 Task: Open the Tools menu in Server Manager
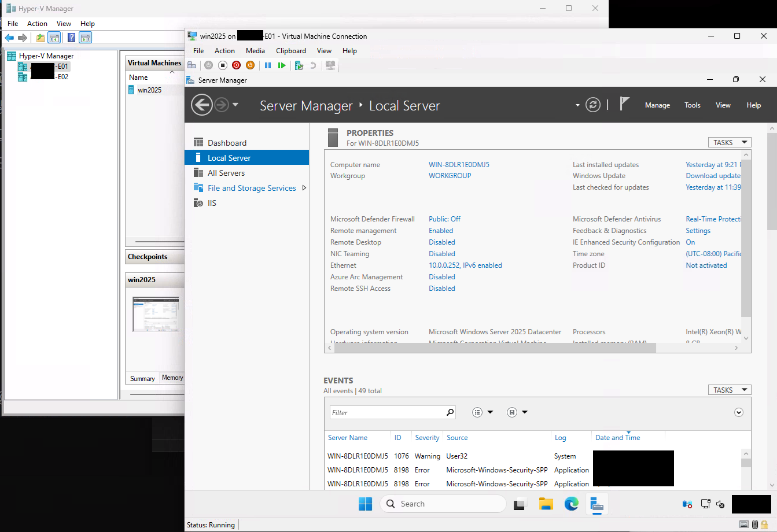click(692, 105)
